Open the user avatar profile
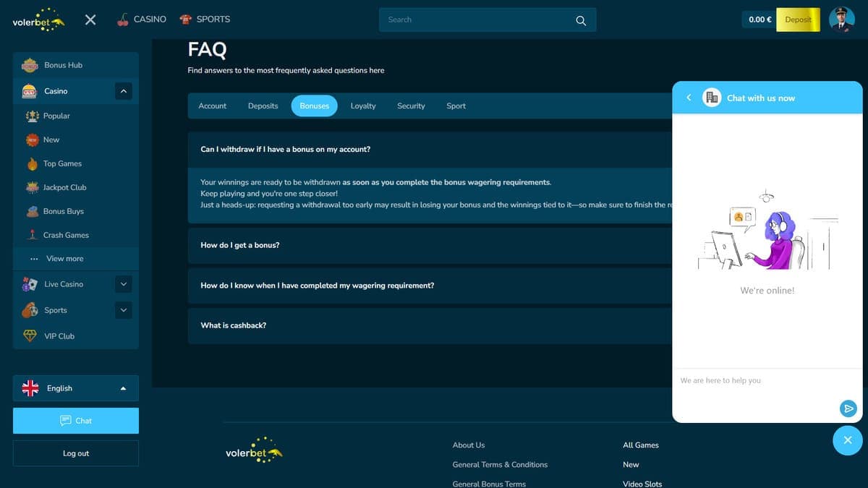 point(841,20)
